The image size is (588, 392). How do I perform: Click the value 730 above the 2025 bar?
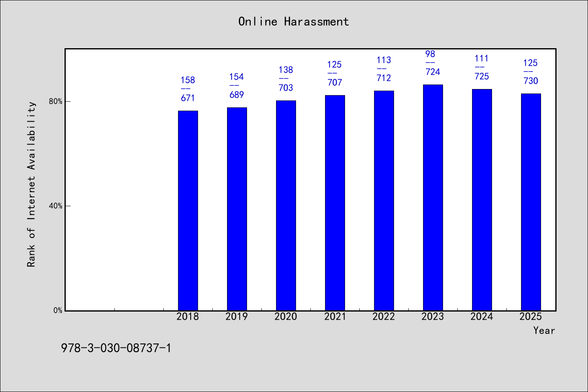[x=531, y=81]
